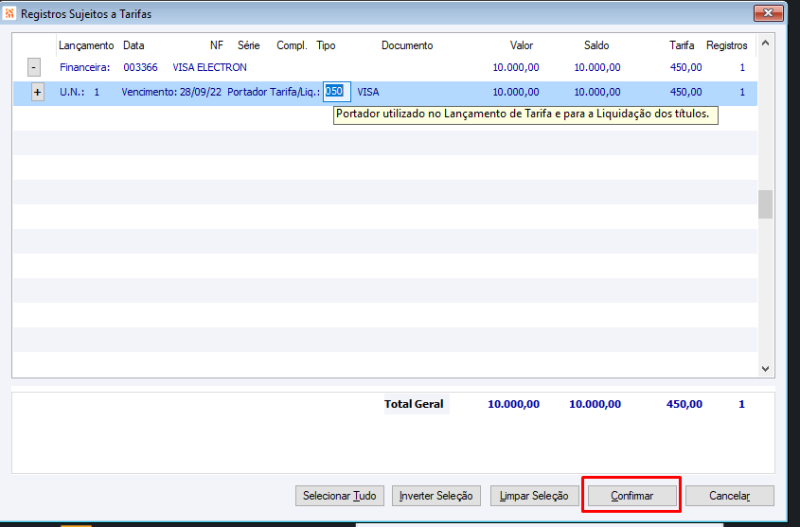This screenshot has width=800, height=527.
Task: Click the Cancelar button
Action: 730,495
